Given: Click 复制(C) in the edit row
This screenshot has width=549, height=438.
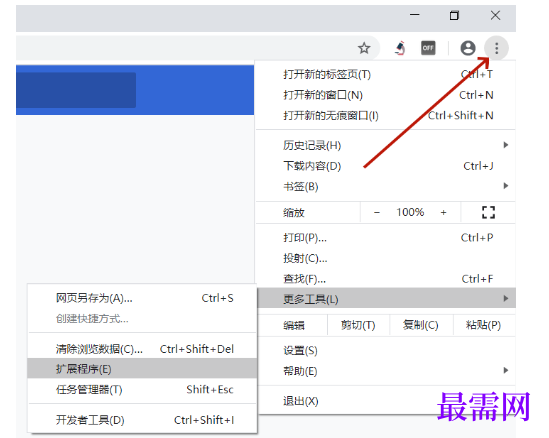Looking at the screenshot, I should click(421, 325).
